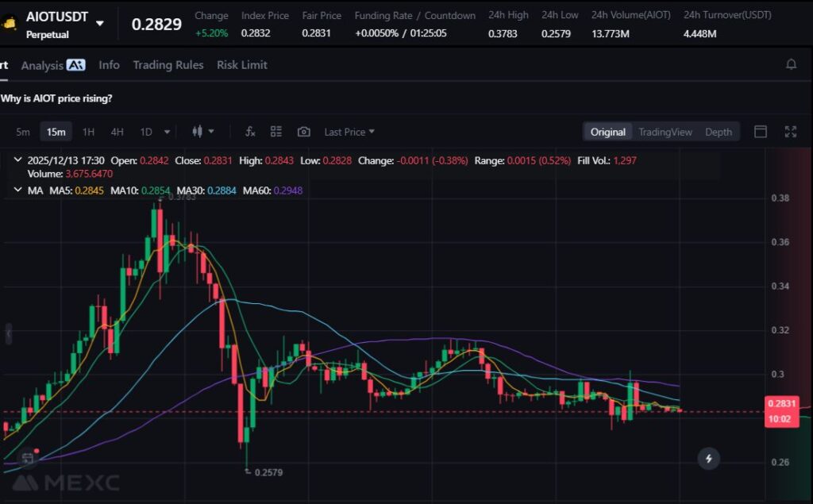Viewport: 813px width, 504px height.
Task: Switch chart view to Depth
Action: pyautogui.click(x=719, y=132)
